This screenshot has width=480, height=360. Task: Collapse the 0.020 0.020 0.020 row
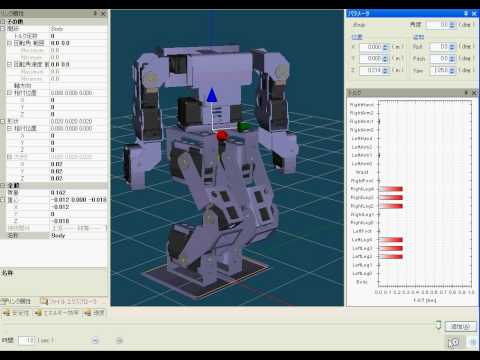[x=3, y=121]
